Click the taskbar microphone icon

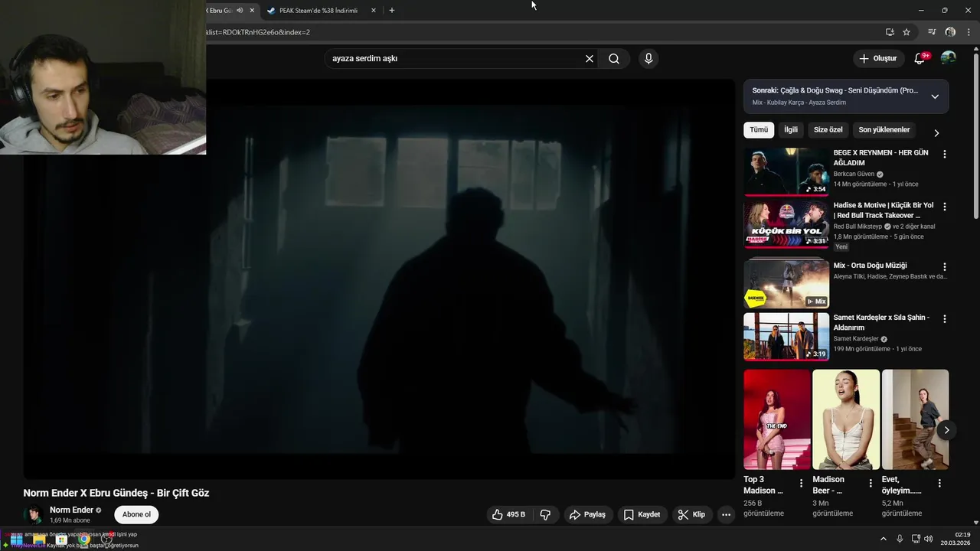(900, 539)
